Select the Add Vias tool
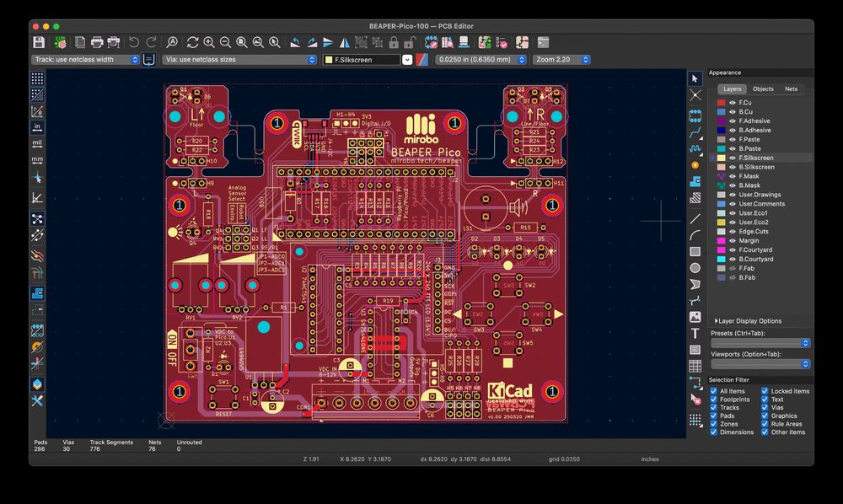Image resolution: width=843 pixels, height=504 pixels. pyautogui.click(x=695, y=165)
